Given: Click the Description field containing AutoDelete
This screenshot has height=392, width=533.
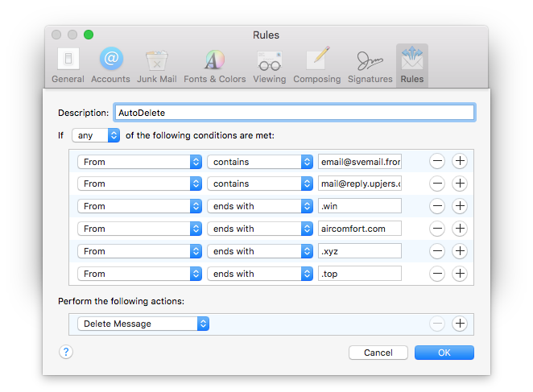Looking at the screenshot, I should pyautogui.click(x=295, y=113).
